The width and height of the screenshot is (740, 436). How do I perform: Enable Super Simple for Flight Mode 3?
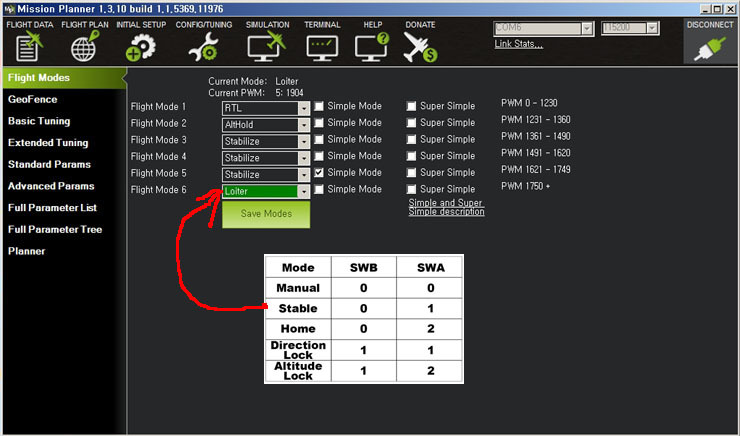tap(412, 139)
